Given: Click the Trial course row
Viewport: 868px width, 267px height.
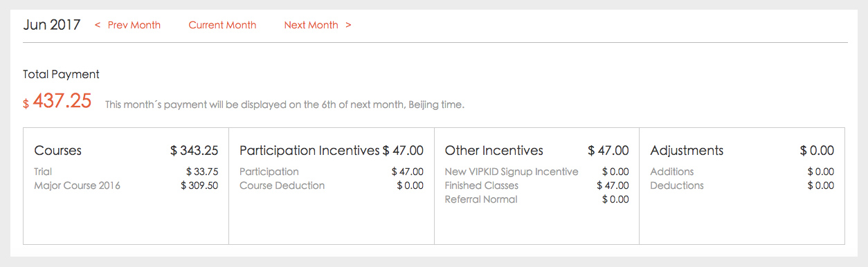Looking at the screenshot, I should click(126, 172).
